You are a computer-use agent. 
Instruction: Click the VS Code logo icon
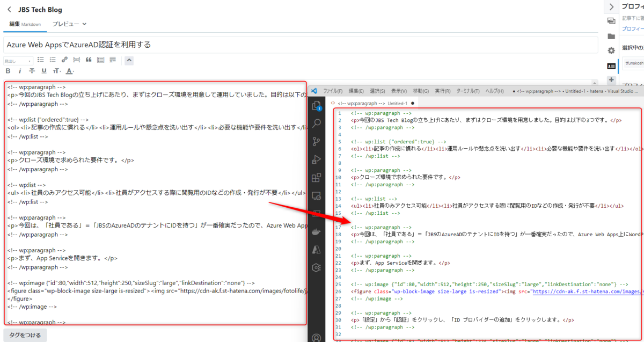(314, 91)
